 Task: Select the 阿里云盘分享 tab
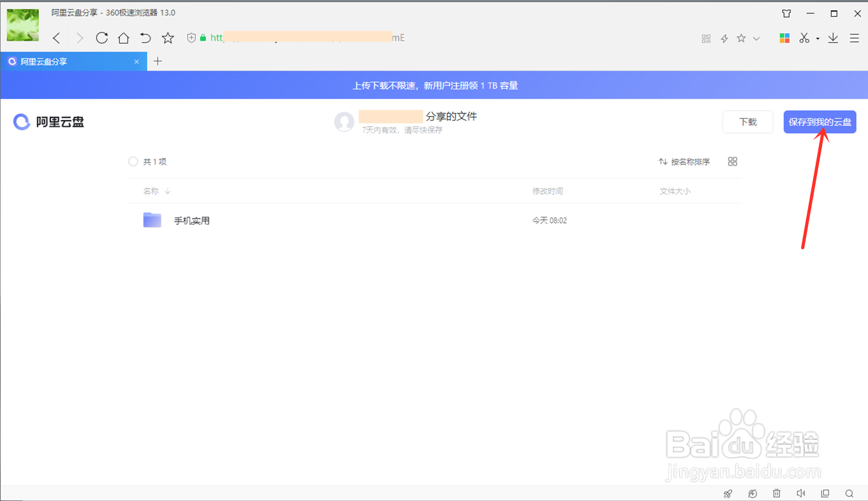(x=73, y=62)
